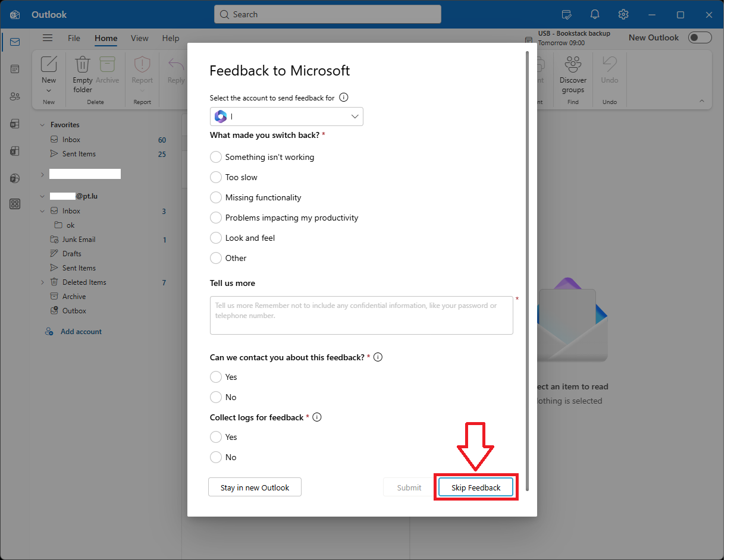Open the Calendar icon in left sidebar

click(x=15, y=69)
